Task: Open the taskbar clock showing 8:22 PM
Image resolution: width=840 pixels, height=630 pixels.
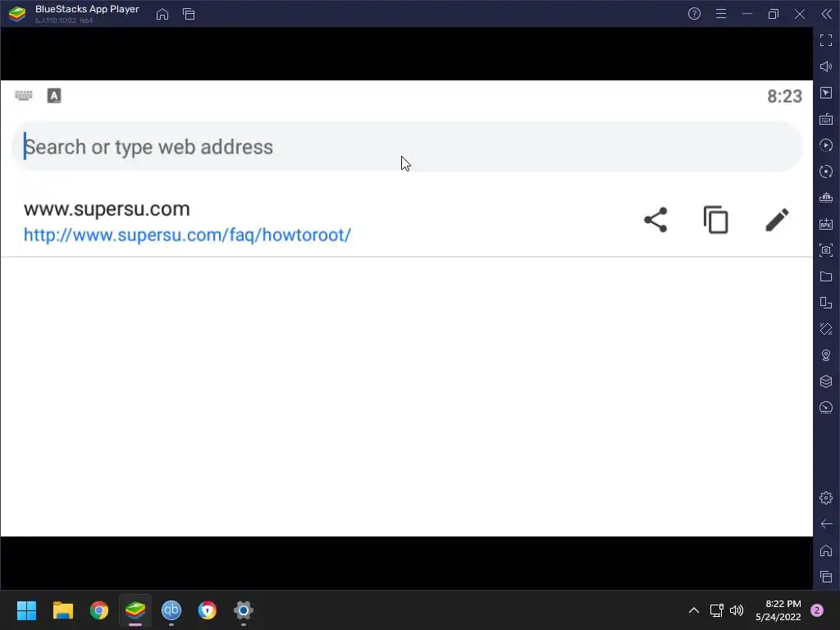Action: 778,610
